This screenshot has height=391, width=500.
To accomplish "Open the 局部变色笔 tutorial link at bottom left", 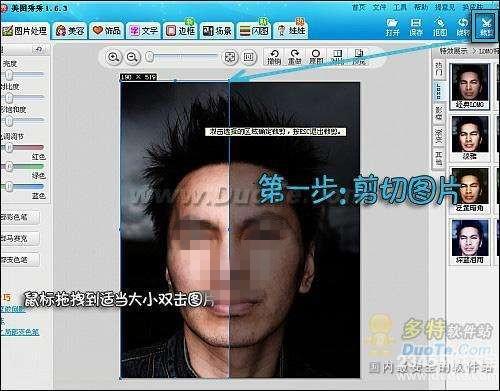I will tap(20, 332).
